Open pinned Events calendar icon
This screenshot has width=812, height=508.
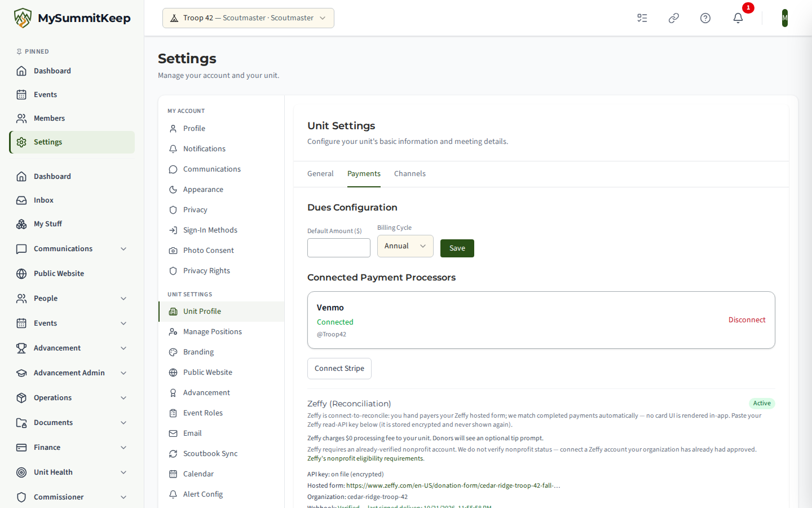[21, 95]
